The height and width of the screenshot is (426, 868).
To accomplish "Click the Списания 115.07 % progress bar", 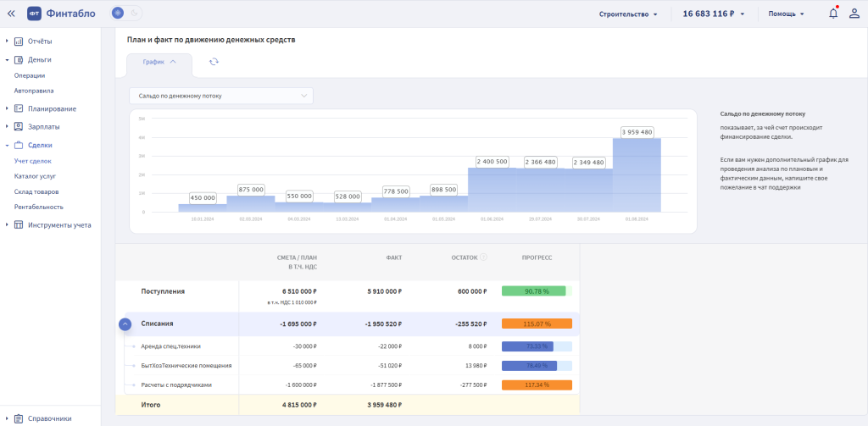I will (x=537, y=324).
